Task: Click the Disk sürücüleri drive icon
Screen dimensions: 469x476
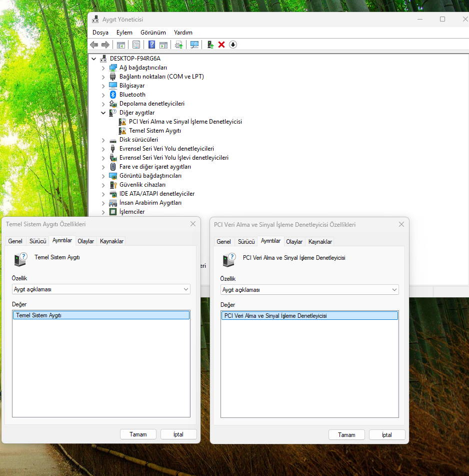Action: (113, 140)
